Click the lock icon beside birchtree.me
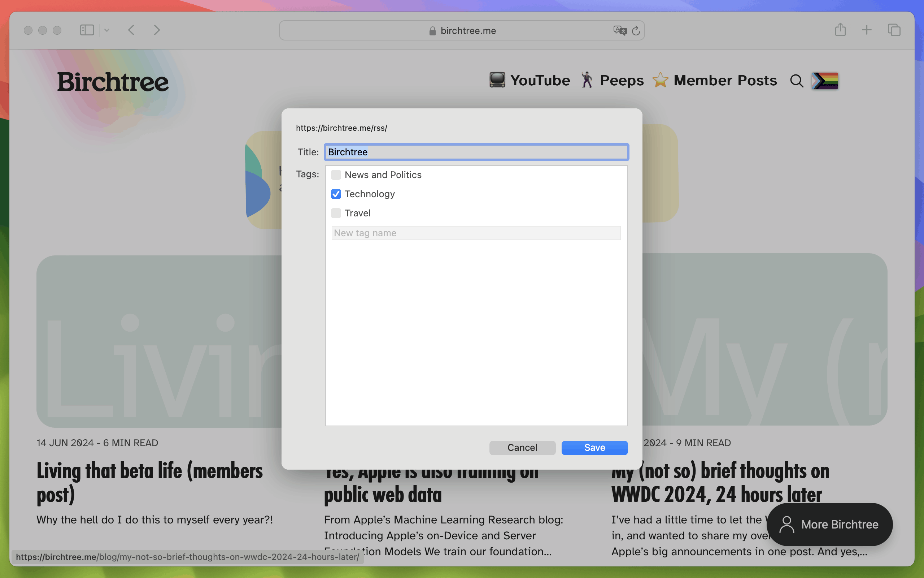The image size is (924, 578). (433, 31)
